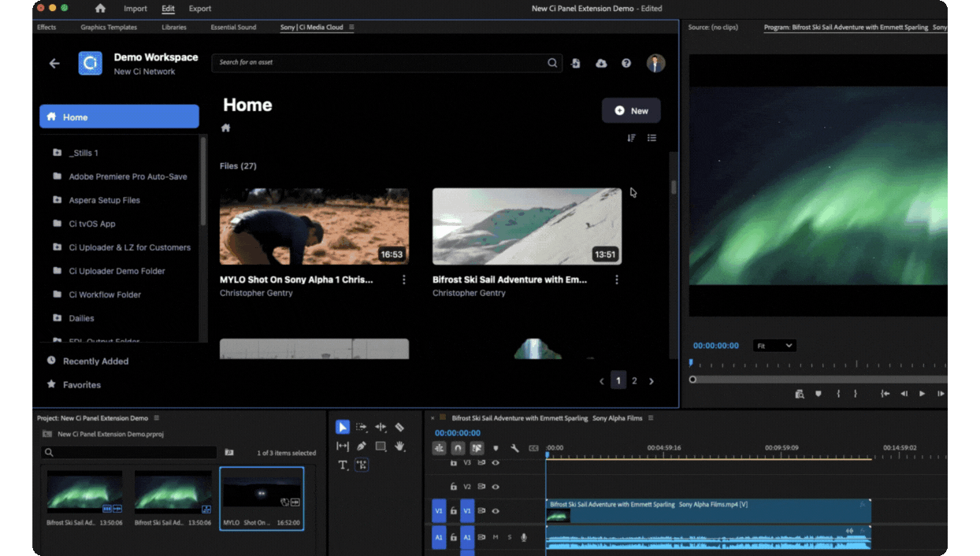Hide track V1 with eye icon
The width and height of the screenshot is (980, 556).
[496, 510]
